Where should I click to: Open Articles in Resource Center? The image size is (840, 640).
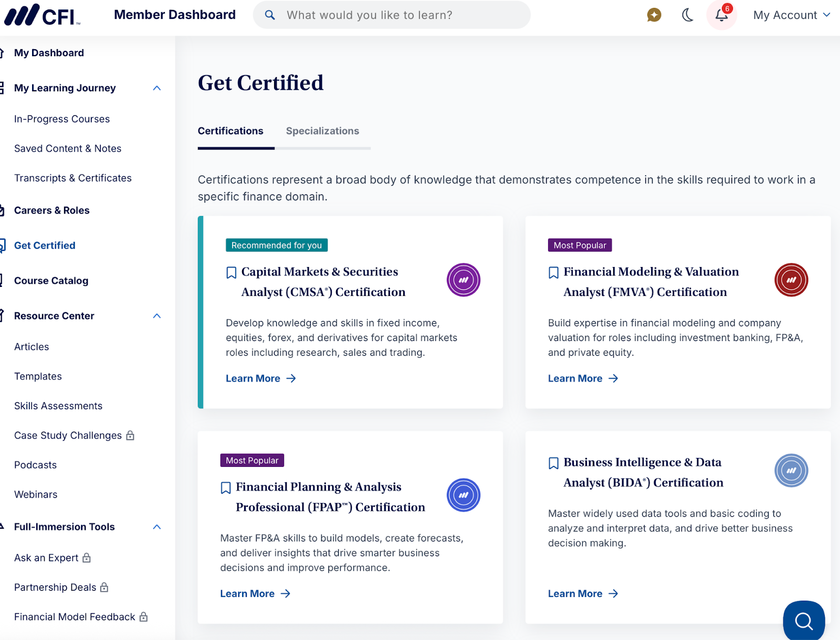31,347
